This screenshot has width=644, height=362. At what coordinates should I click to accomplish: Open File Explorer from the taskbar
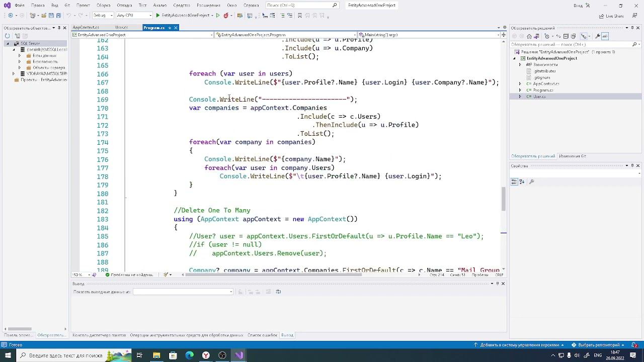pos(156,355)
